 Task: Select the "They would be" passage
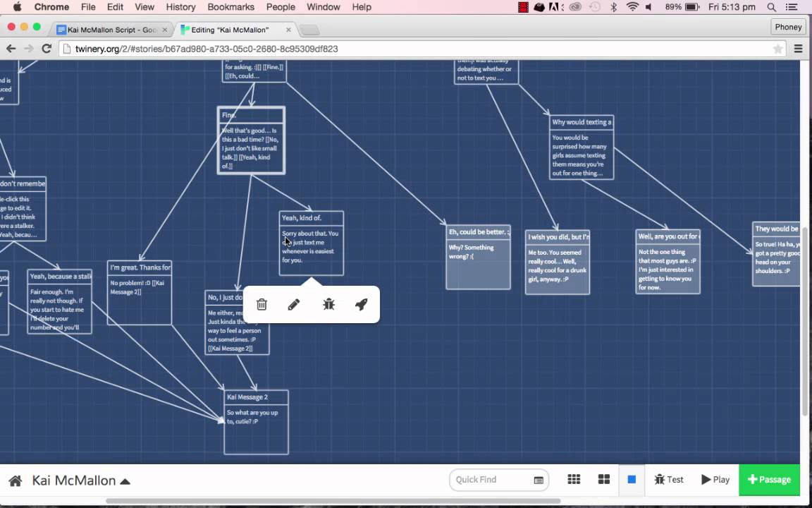pos(776,254)
